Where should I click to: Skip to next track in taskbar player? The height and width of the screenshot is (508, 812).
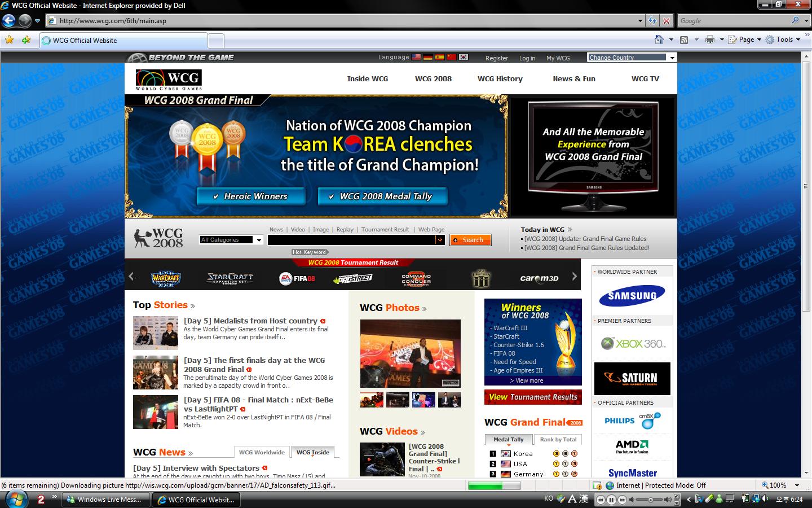click(x=622, y=500)
